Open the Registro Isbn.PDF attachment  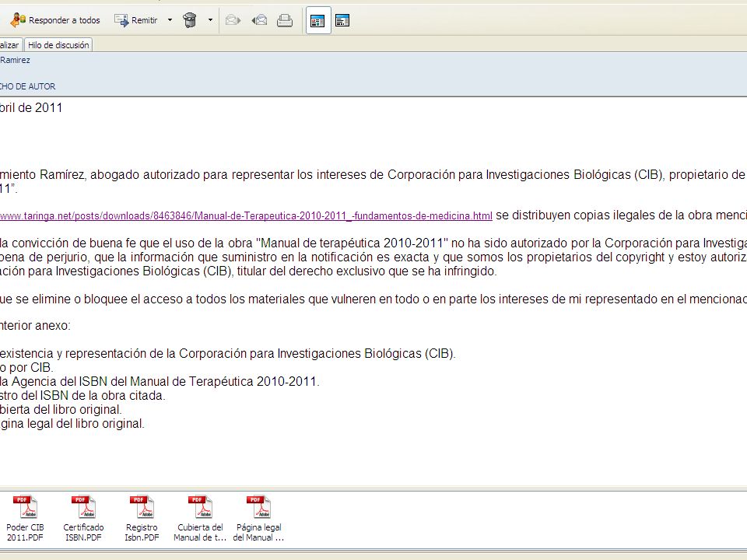coord(142,518)
